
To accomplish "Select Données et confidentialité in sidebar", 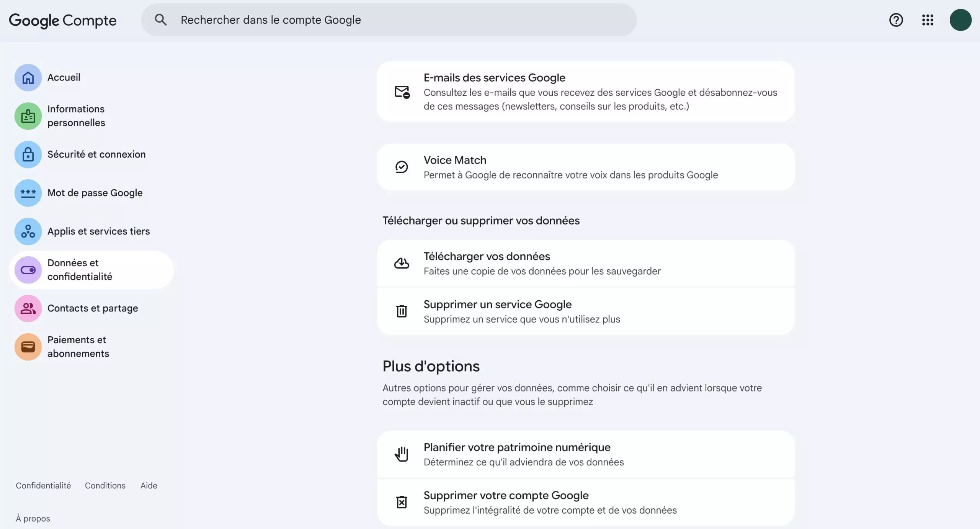I will tap(80, 270).
